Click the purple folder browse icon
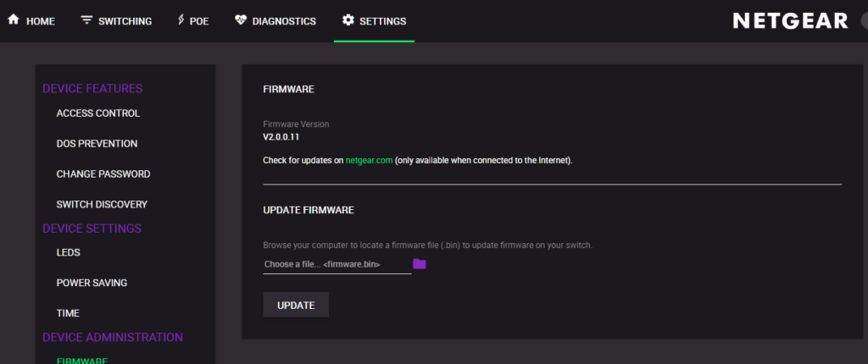868x364 pixels. click(x=420, y=264)
